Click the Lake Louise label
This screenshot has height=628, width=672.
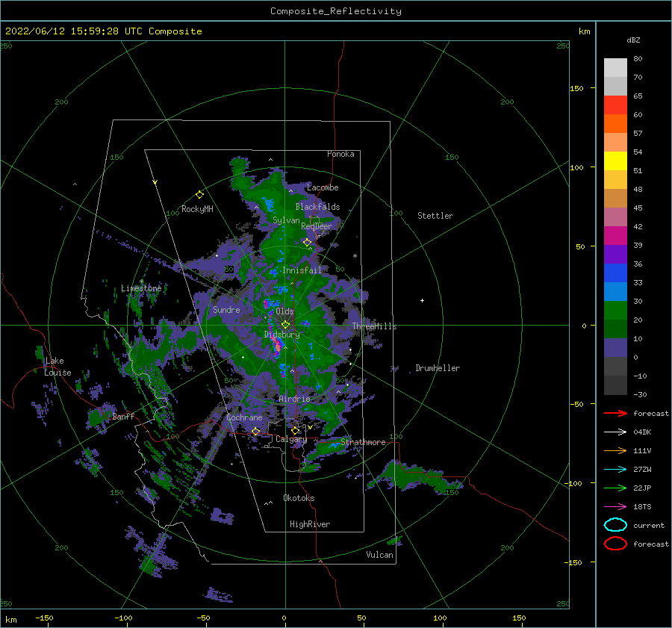(x=57, y=367)
